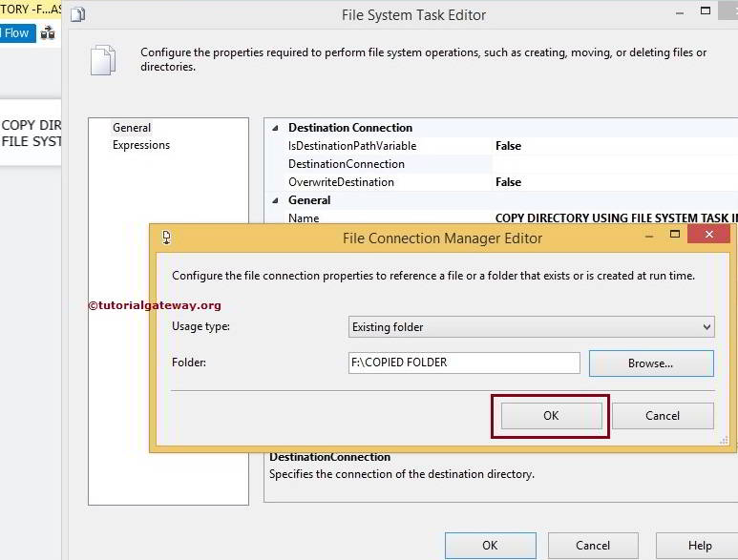Select the COPY DIR task in background designer
The width and height of the screenshot is (738, 560).
pyautogui.click(x=31, y=133)
